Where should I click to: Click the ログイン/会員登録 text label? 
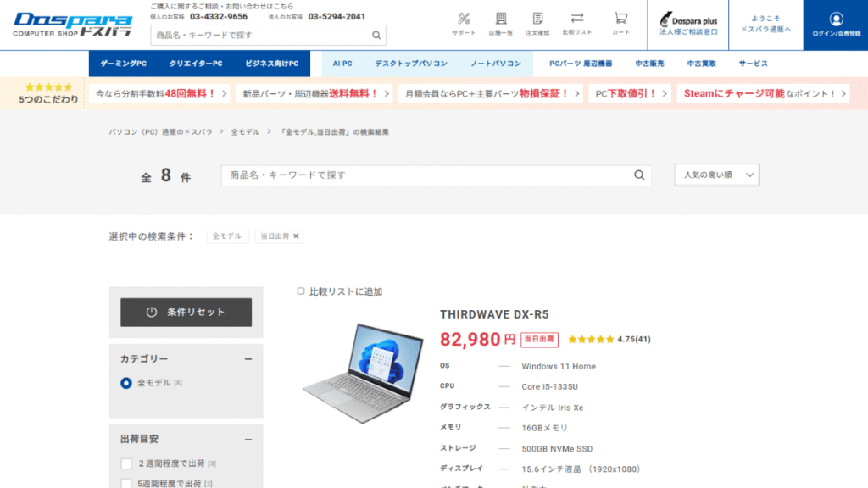tap(836, 34)
